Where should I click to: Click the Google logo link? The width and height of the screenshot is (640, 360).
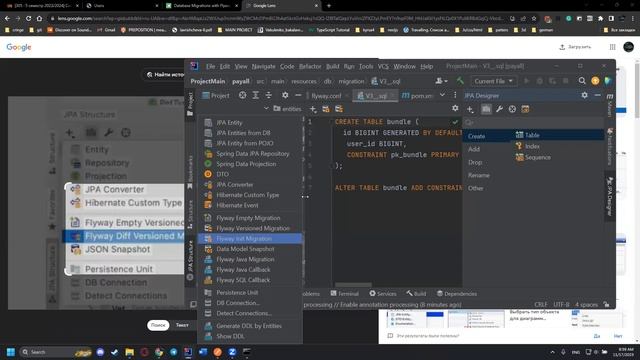19,47
